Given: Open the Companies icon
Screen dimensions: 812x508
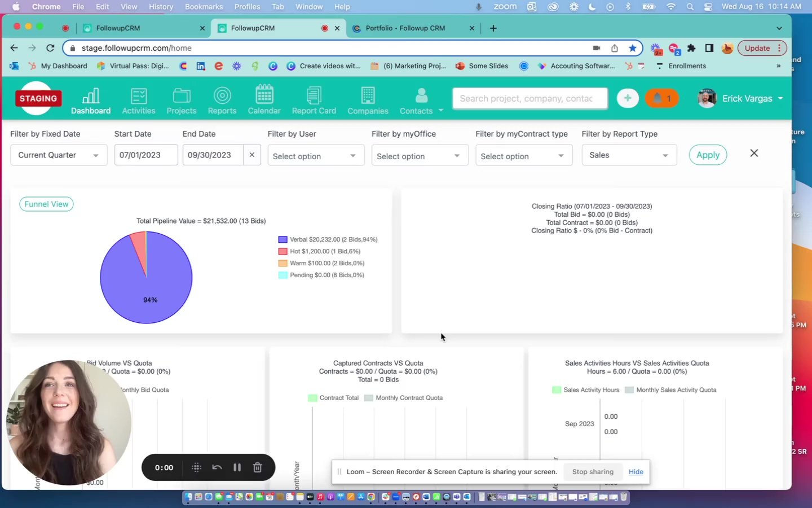Looking at the screenshot, I should click(368, 96).
